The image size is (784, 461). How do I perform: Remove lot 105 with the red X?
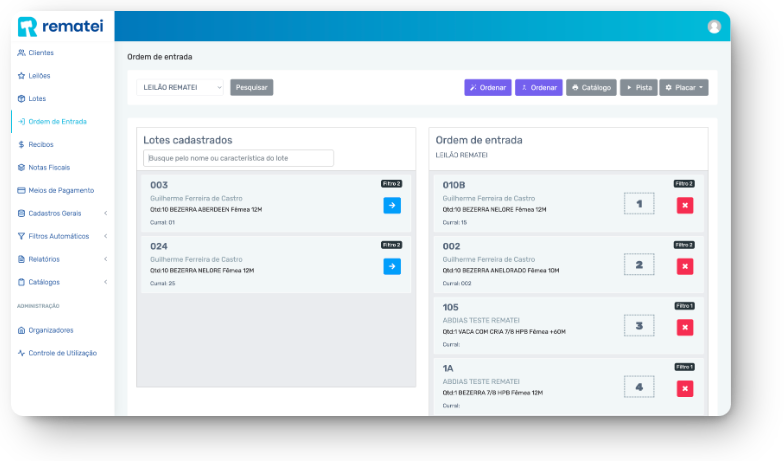coord(685,327)
